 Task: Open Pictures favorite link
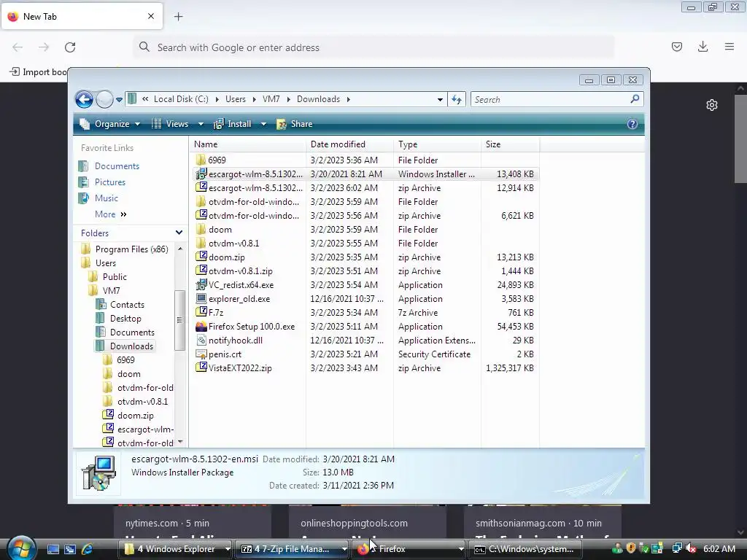coord(110,182)
